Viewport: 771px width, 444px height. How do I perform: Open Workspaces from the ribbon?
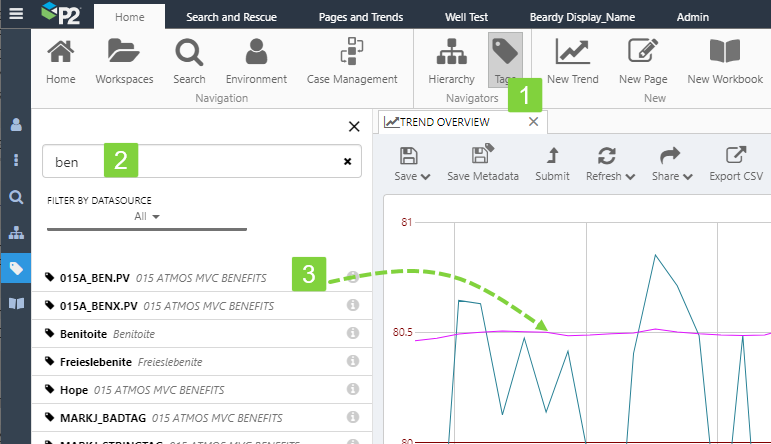[x=124, y=61]
